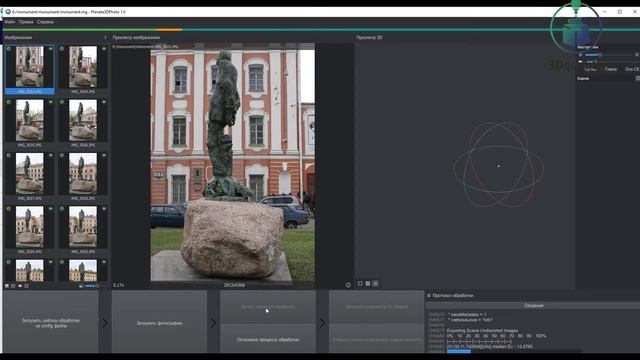The image size is (640, 360).
Task: Switch to the Оси СК tab
Action: click(x=631, y=69)
